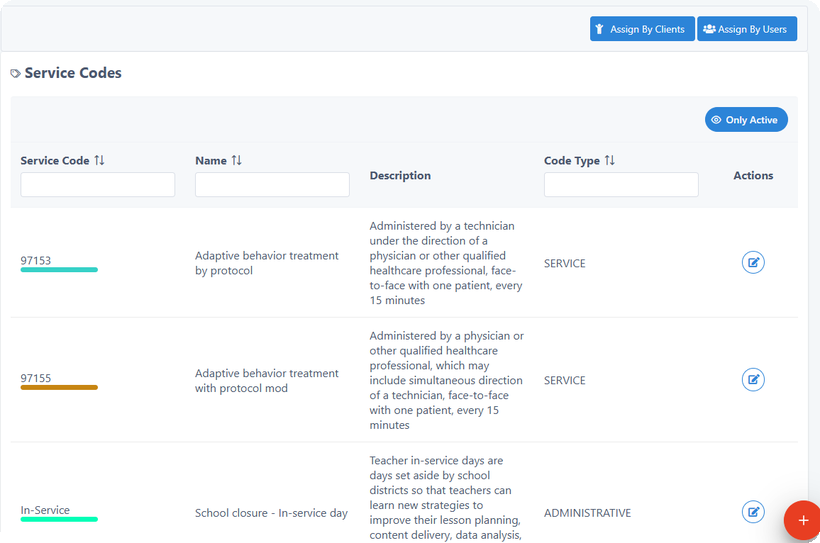Click the Code Type column header label
The width and height of the screenshot is (820, 543).
(x=572, y=161)
